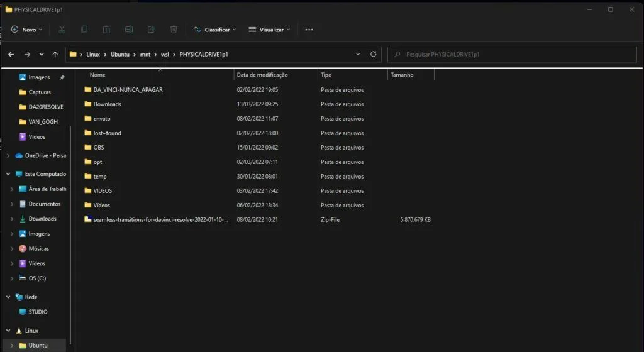Go forward with the right arrow

click(27, 54)
